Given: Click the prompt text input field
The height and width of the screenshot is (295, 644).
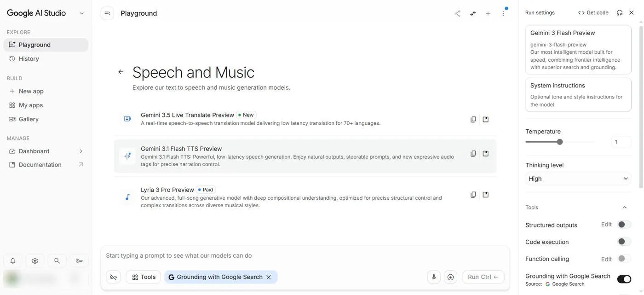Looking at the screenshot, I should tap(305, 255).
